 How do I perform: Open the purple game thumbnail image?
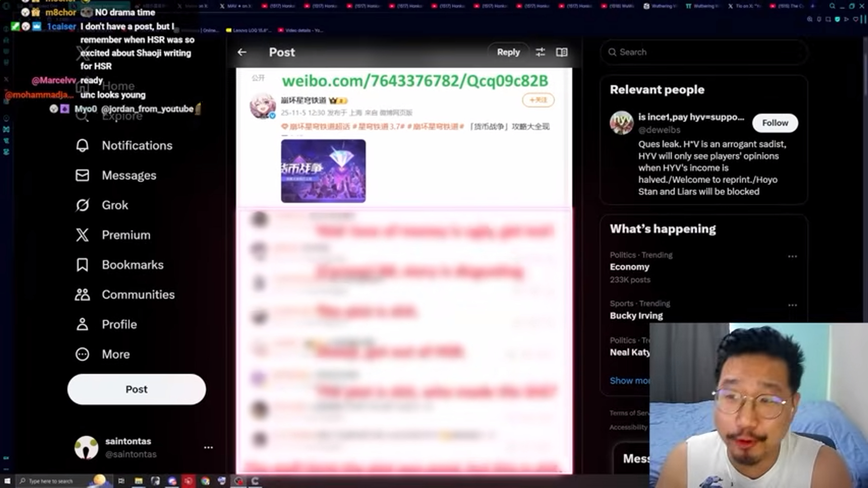tap(323, 171)
